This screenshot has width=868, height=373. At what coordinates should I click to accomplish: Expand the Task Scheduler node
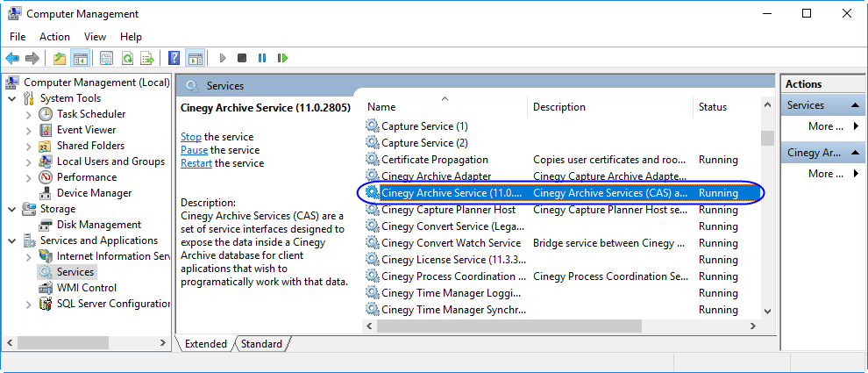point(28,115)
